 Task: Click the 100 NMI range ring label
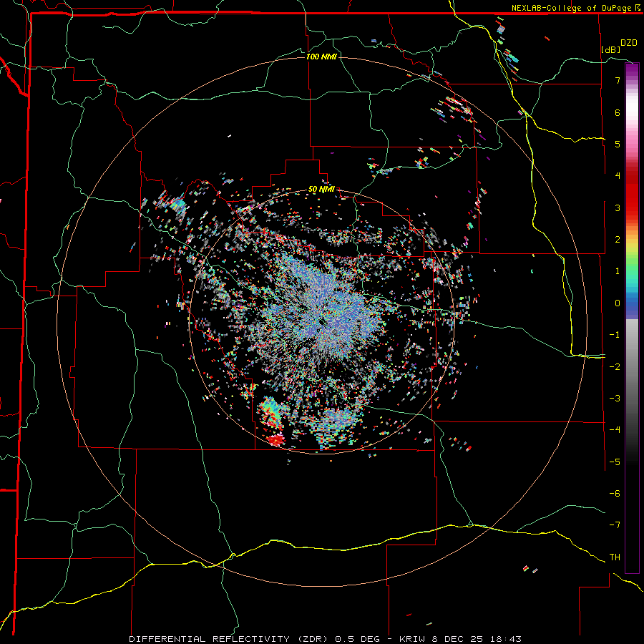click(321, 57)
